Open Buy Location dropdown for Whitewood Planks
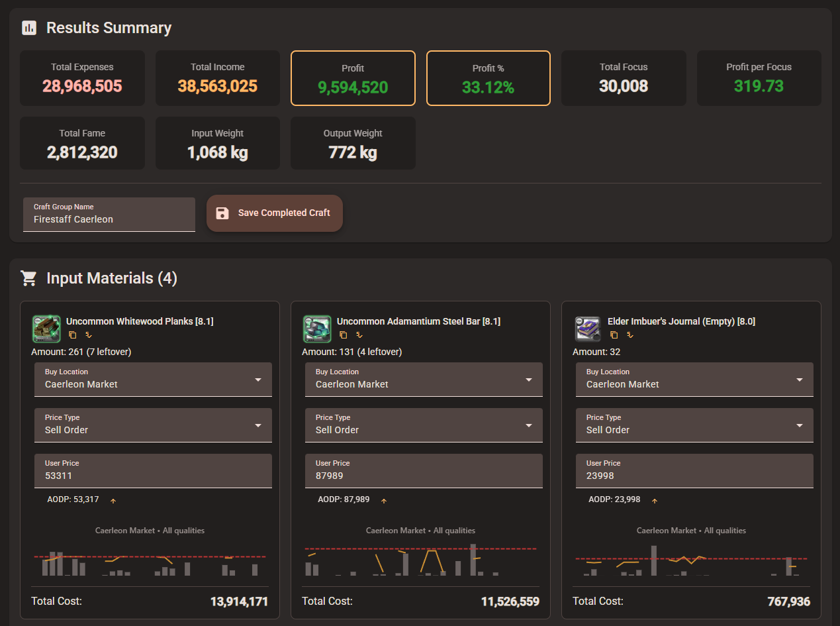The image size is (840, 626). 153,380
